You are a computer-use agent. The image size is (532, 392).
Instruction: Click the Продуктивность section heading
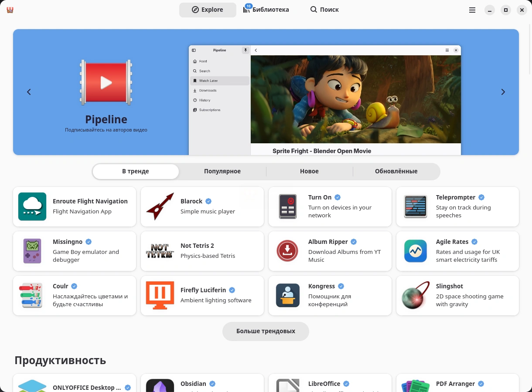[60, 360]
